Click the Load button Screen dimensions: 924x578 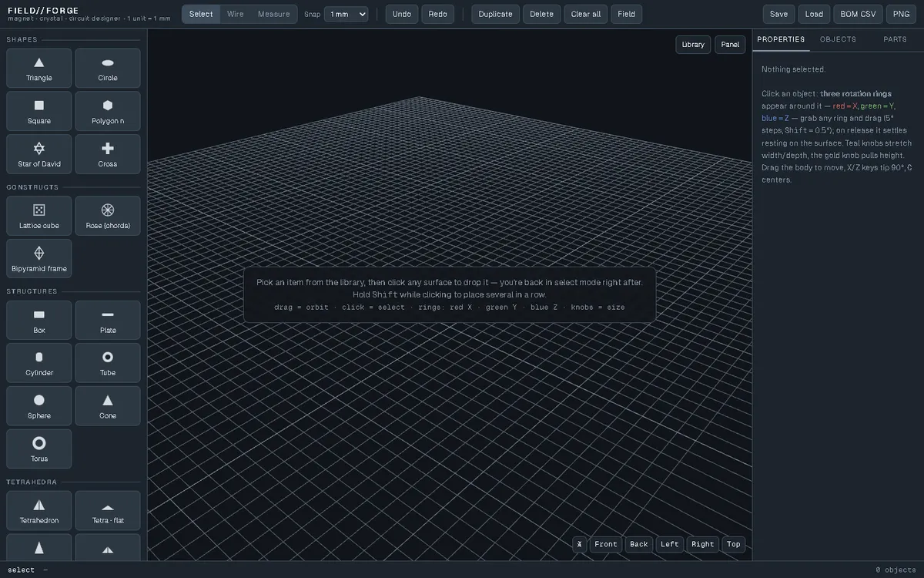tap(814, 14)
